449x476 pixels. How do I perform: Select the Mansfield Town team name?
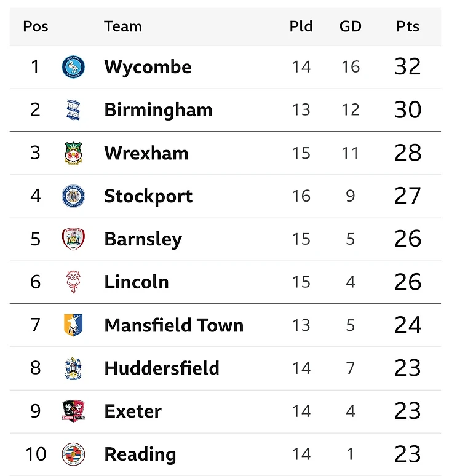[x=174, y=325]
